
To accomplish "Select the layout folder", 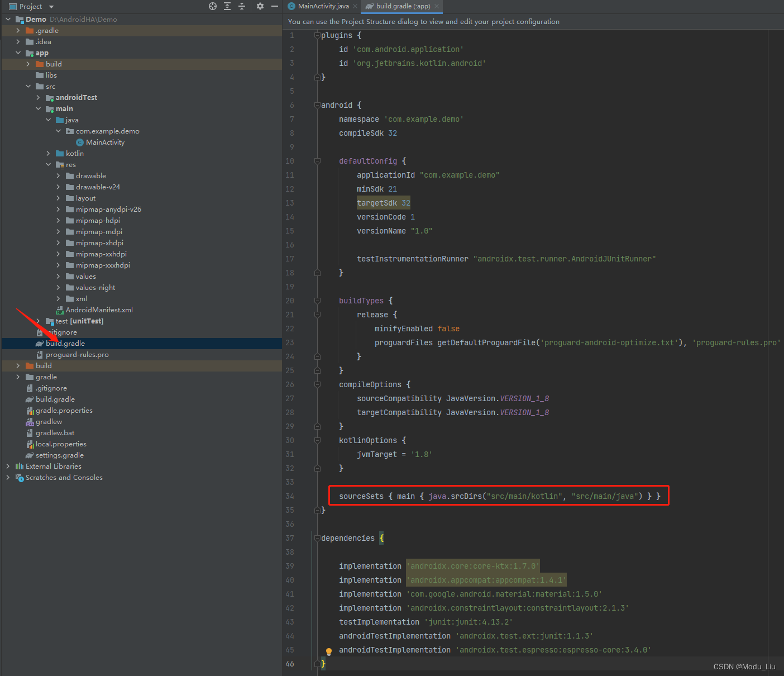I will (x=85, y=198).
